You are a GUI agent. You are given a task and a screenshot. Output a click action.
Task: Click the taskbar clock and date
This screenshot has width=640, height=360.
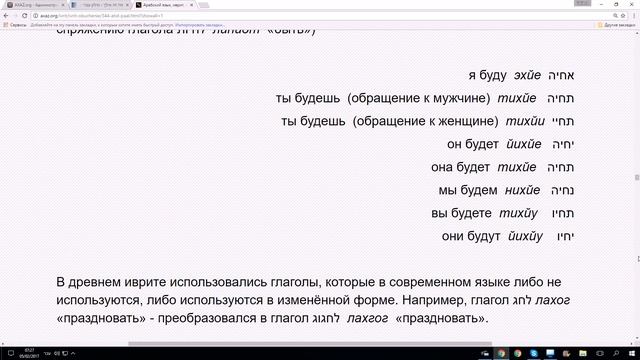29,353
